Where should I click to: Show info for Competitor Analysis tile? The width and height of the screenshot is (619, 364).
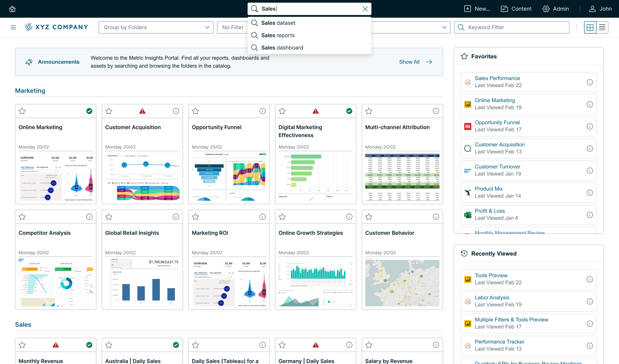click(89, 217)
